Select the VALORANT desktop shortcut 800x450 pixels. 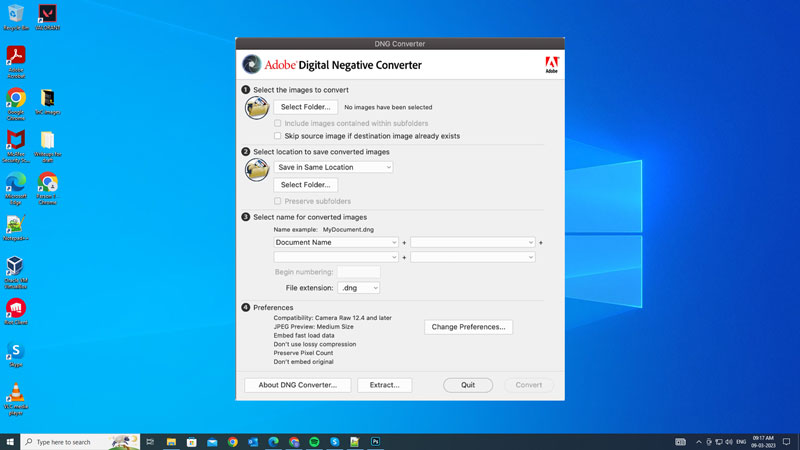[x=47, y=17]
